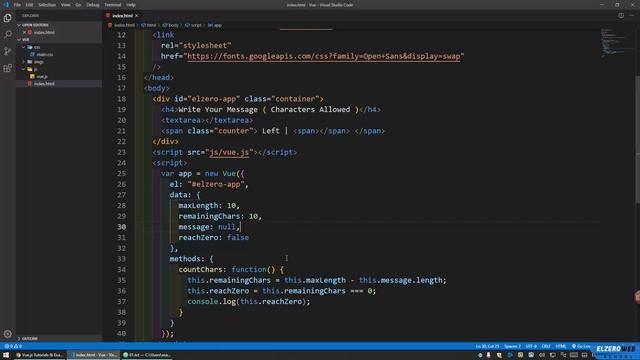Open the Explorer view in activity bar
Image resolution: width=640 pixels, height=360 pixels.
(7, 18)
